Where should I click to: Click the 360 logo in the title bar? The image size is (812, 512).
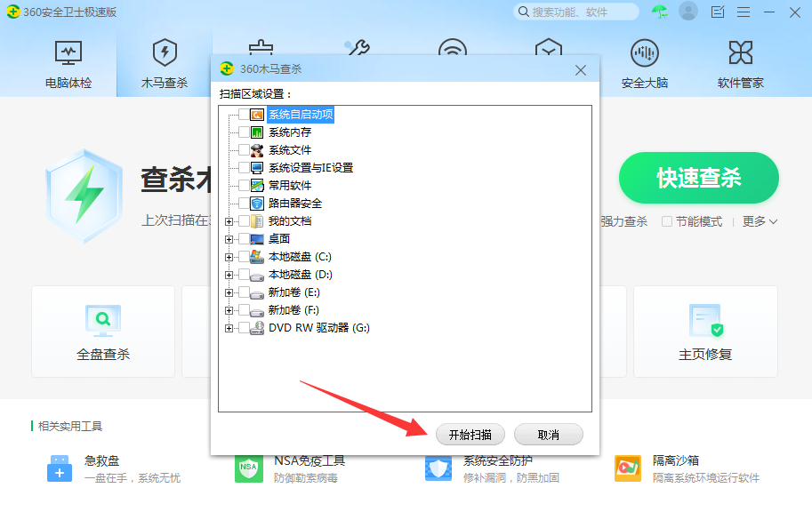click(x=13, y=12)
